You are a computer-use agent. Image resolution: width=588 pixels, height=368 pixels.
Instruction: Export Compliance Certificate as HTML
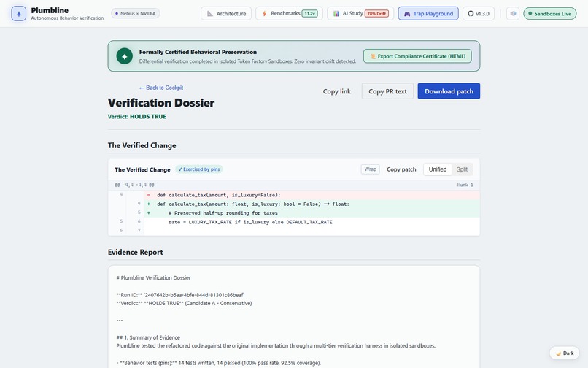coord(417,56)
